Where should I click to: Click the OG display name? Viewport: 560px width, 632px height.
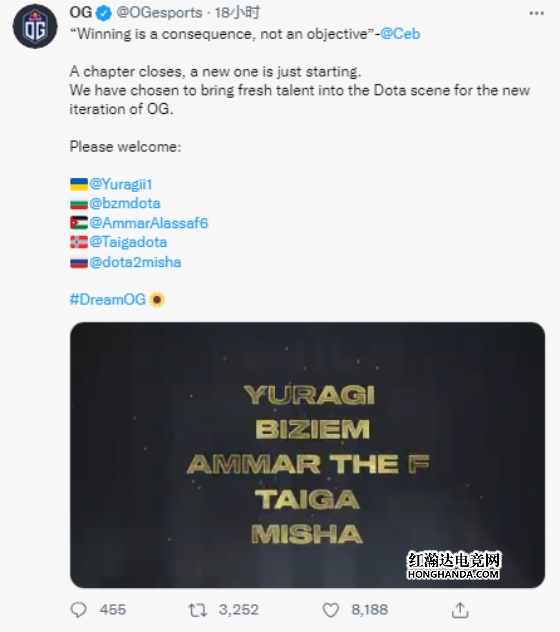point(81,12)
